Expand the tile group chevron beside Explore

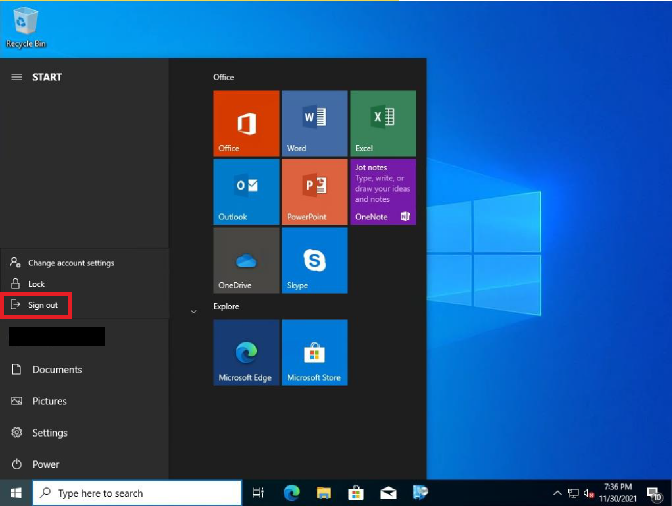click(x=193, y=312)
